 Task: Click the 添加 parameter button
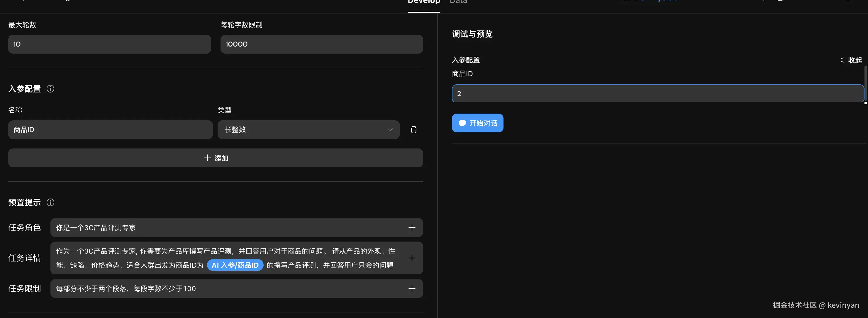tap(215, 158)
